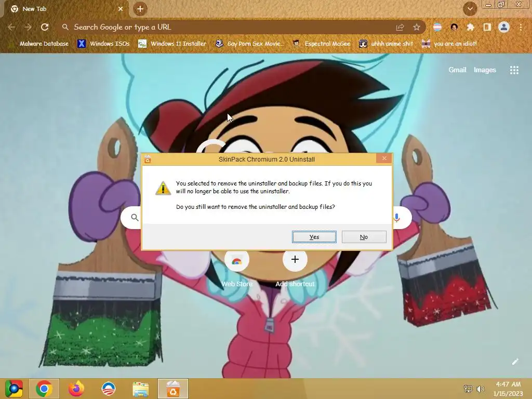
Task: Focus the Search Google or type a URL bar
Action: point(228,27)
